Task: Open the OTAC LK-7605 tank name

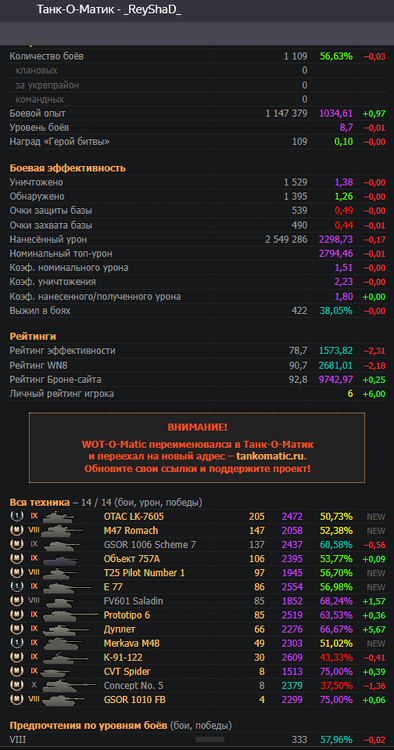Action: pos(134,517)
